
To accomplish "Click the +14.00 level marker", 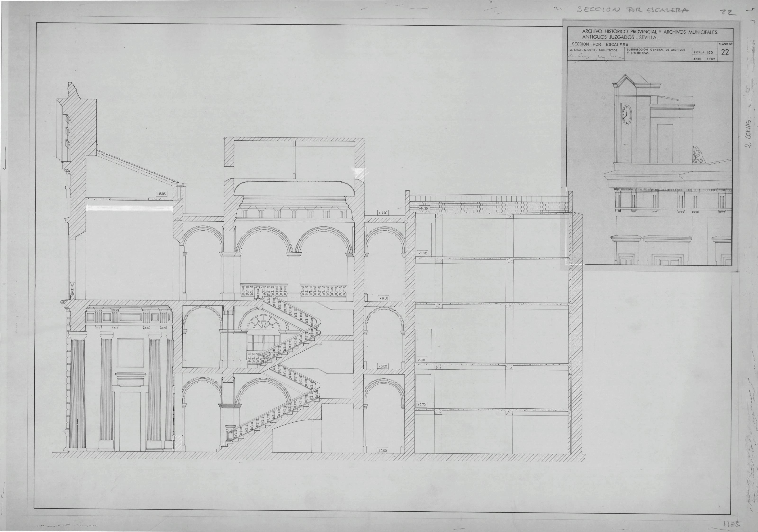I will pyautogui.click(x=383, y=213).
